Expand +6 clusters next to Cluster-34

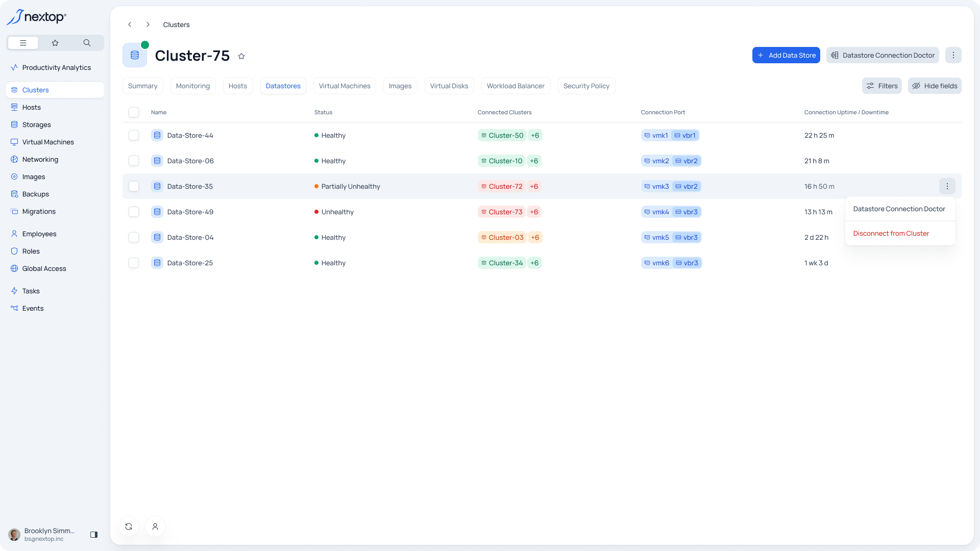pos(534,263)
